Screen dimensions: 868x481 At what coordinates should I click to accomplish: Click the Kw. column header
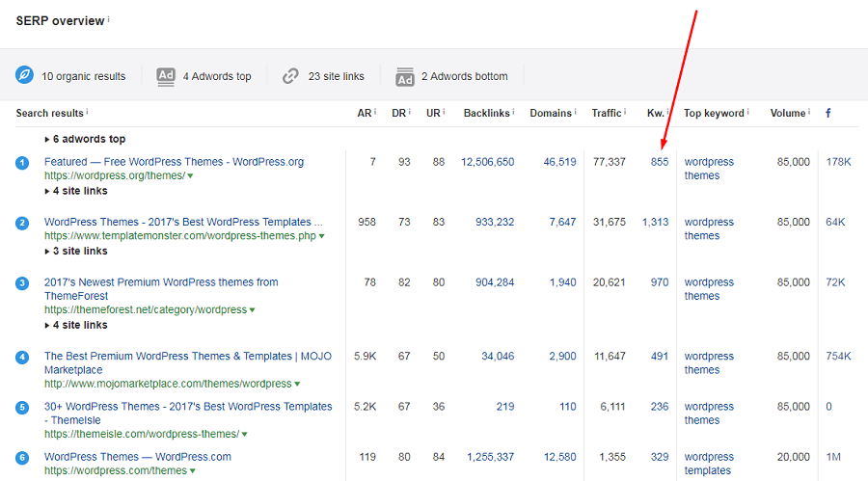[x=656, y=113]
